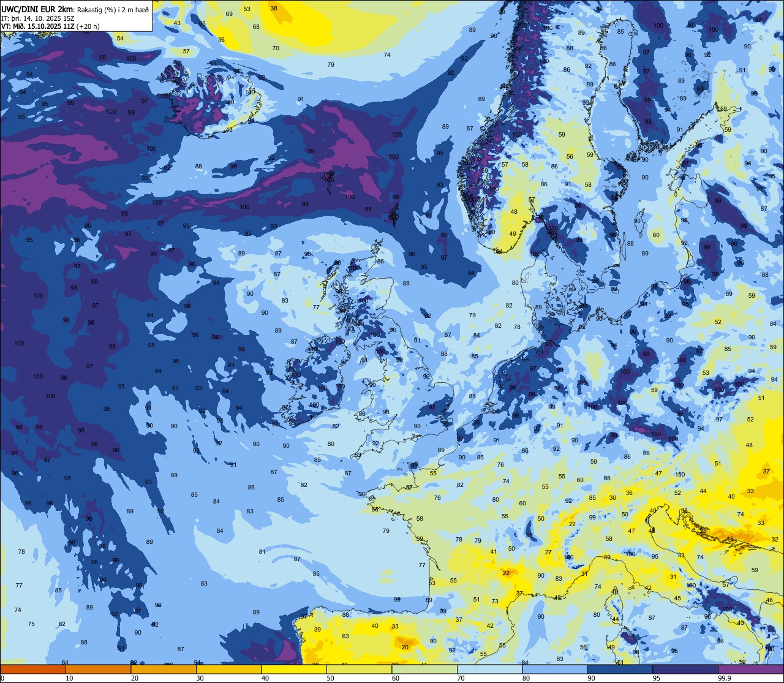784x683 pixels.
Task: Click the legend tick label "50" in the scale
Action: [330, 678]
